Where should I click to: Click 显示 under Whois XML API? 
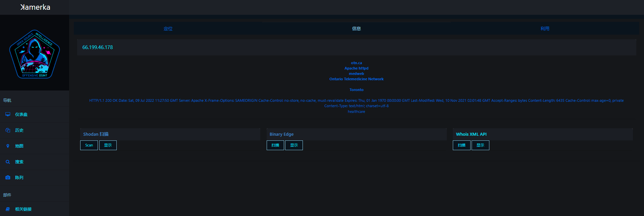click(480, 145)
